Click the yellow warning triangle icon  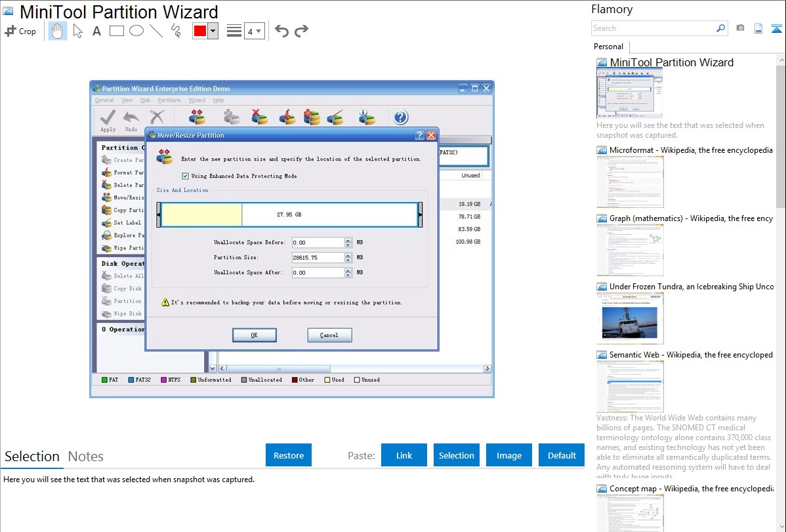(165, 302)
